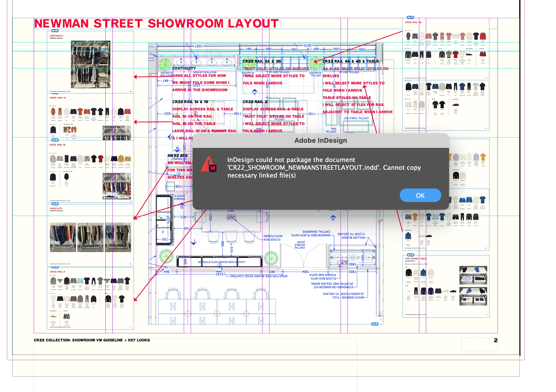556x392 pixels.
Task: Click the CR22 COLLECTION footer text
Action: click(x=92, y=340)
